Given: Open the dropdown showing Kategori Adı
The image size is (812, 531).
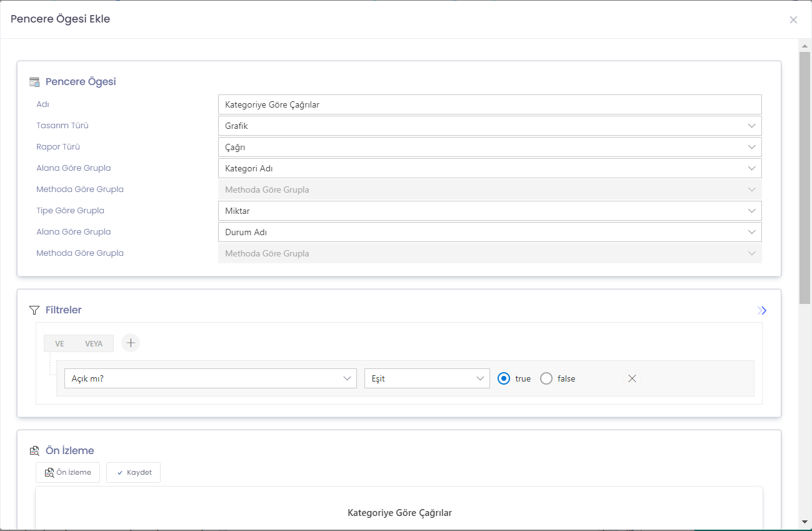Looking at the screenshot, I should tap(490, 168).
